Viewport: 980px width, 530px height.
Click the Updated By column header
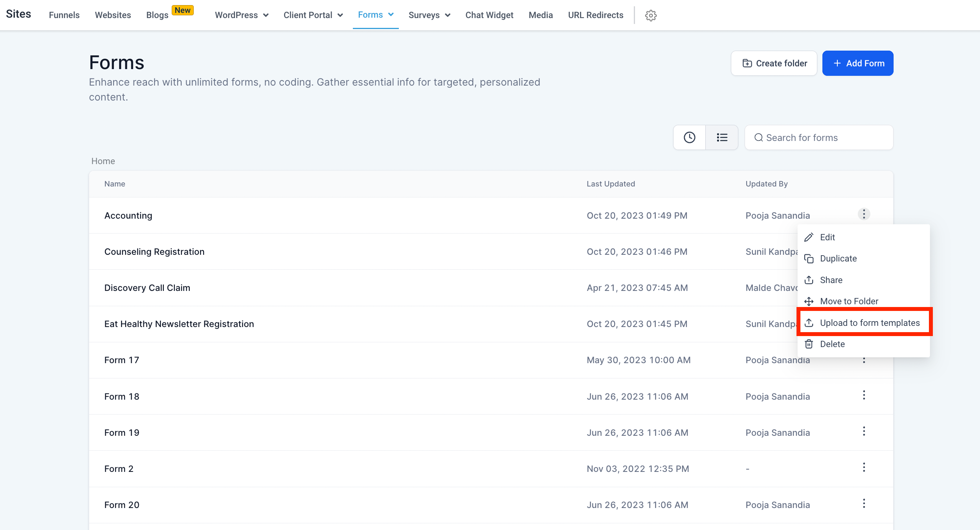point(767,184)
